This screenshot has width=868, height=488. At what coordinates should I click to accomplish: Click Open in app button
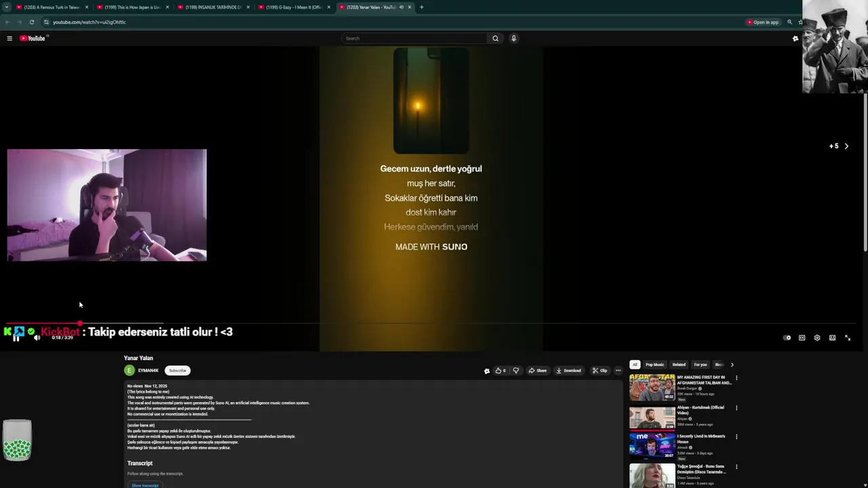(x=763, y=22)
